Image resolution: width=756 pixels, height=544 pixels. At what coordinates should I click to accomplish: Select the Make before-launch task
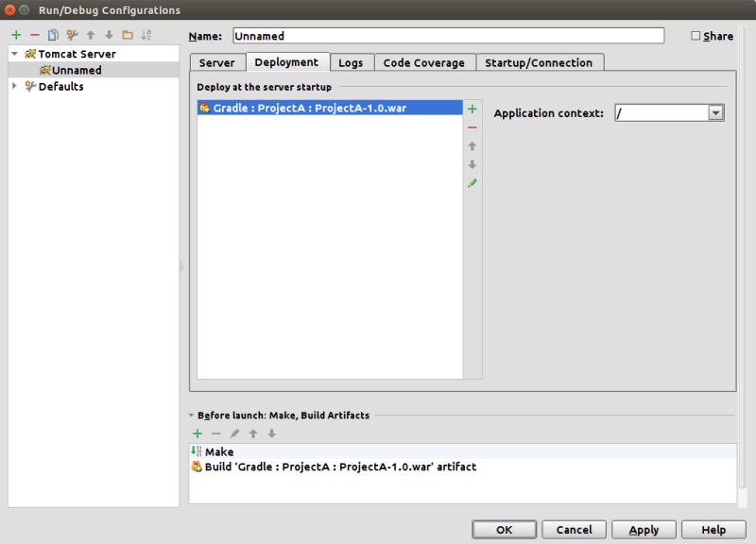click(219, 451)
